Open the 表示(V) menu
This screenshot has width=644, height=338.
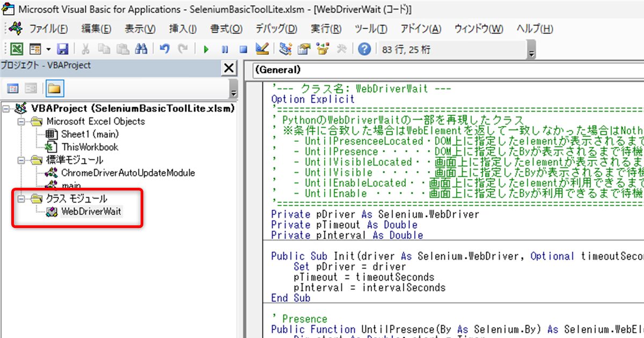(140, 28)
